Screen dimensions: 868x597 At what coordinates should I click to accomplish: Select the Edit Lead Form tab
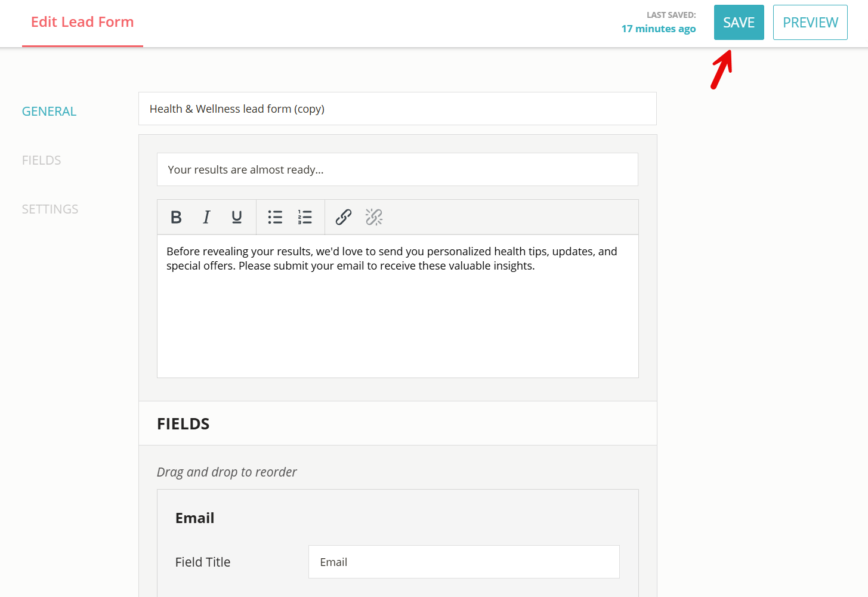(82, 22)
